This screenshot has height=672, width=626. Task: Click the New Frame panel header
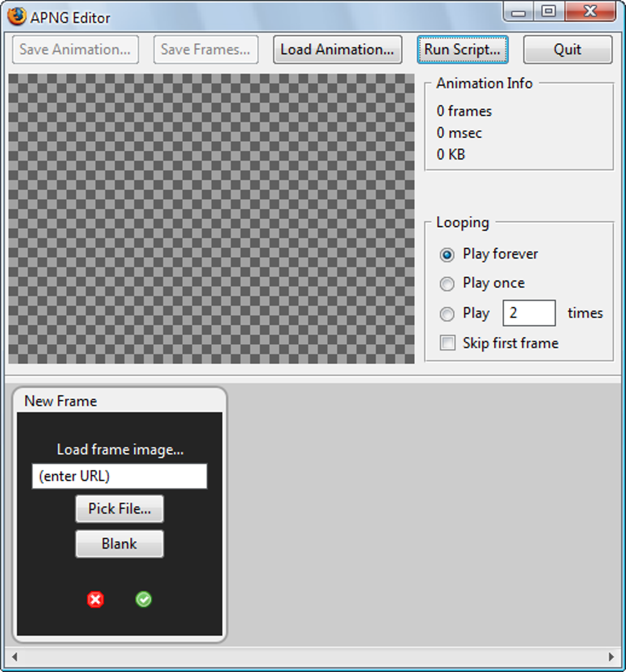(60, 401)
